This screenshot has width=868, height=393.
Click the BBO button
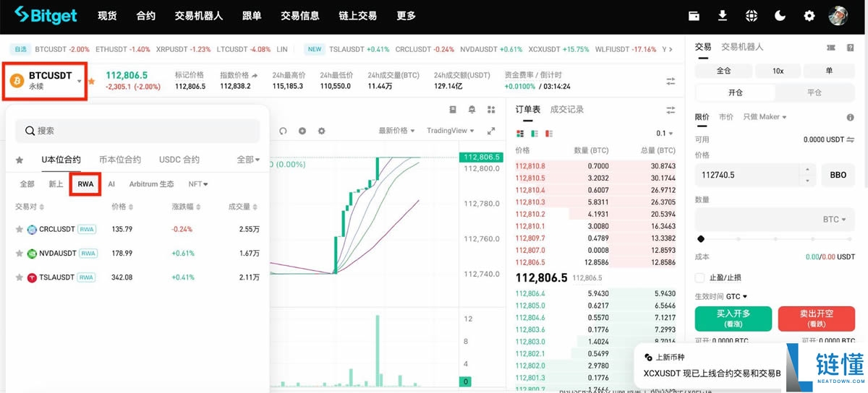[x=838, y=175]
